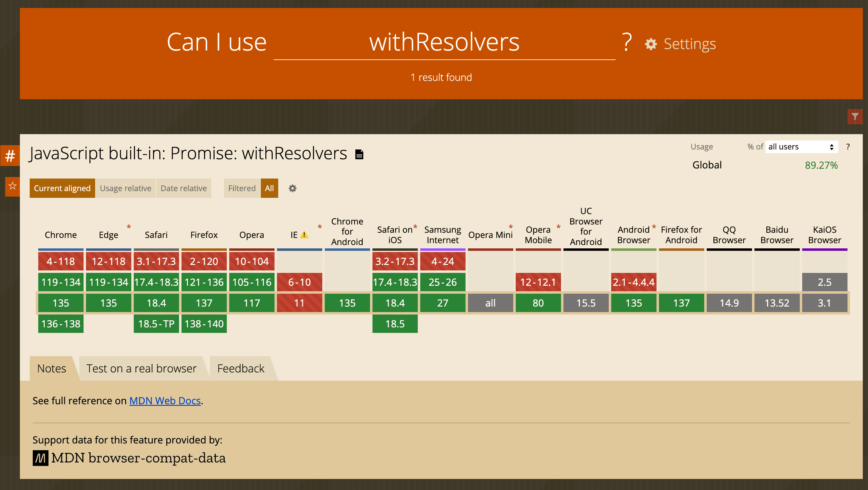Click the hash permalink icon
This screenshot has width=868, height=490.
click(10, 156)
